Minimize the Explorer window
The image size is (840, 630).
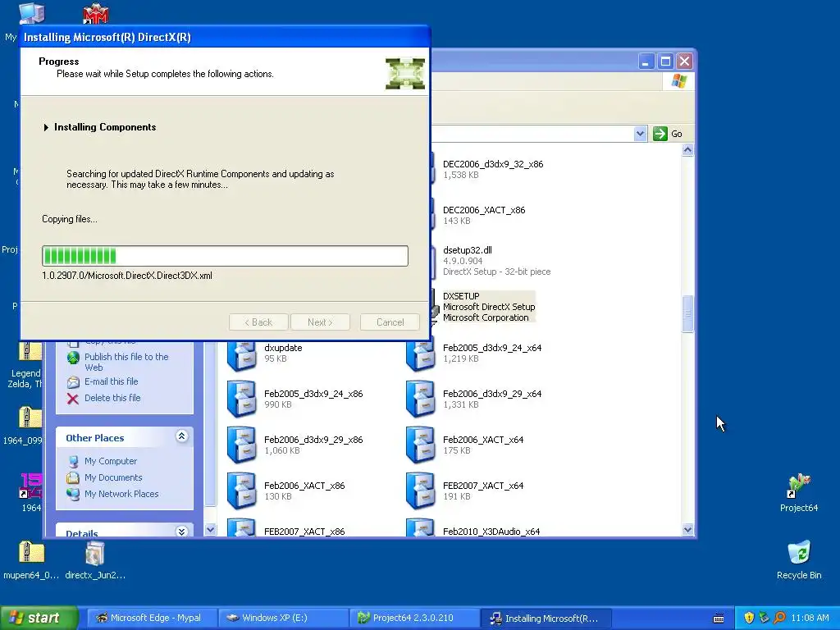coord(646,62)
